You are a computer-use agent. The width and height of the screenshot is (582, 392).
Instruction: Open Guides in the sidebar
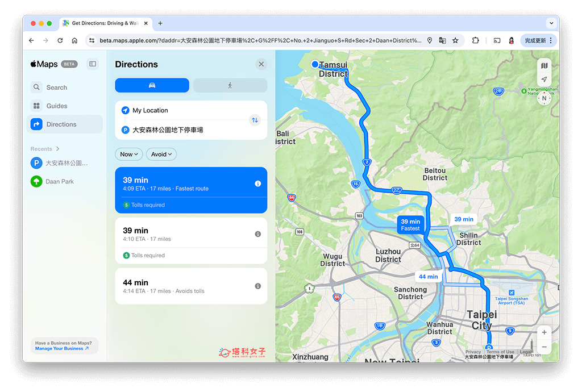(65, 106)
